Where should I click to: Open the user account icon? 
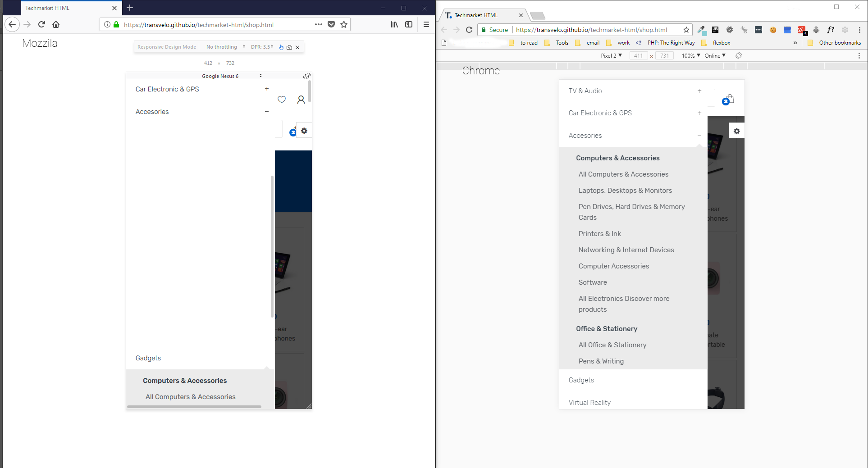click(301, 100)
